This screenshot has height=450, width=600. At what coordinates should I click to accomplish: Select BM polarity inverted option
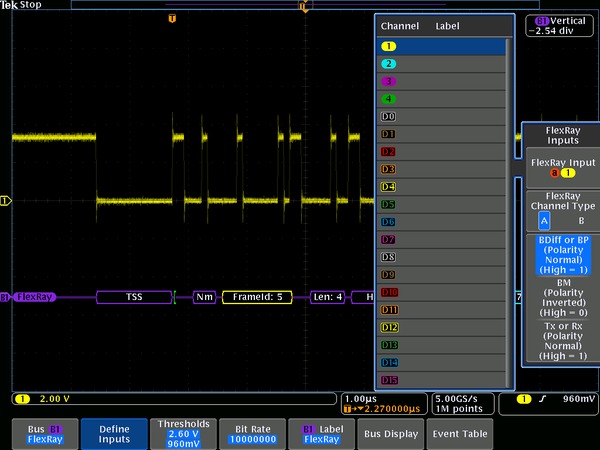pyautogui.click(x=561, y=297)
